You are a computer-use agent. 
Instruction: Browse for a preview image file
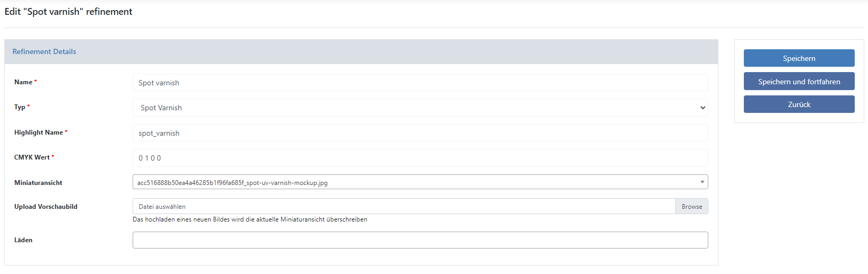tap(692, 207)
